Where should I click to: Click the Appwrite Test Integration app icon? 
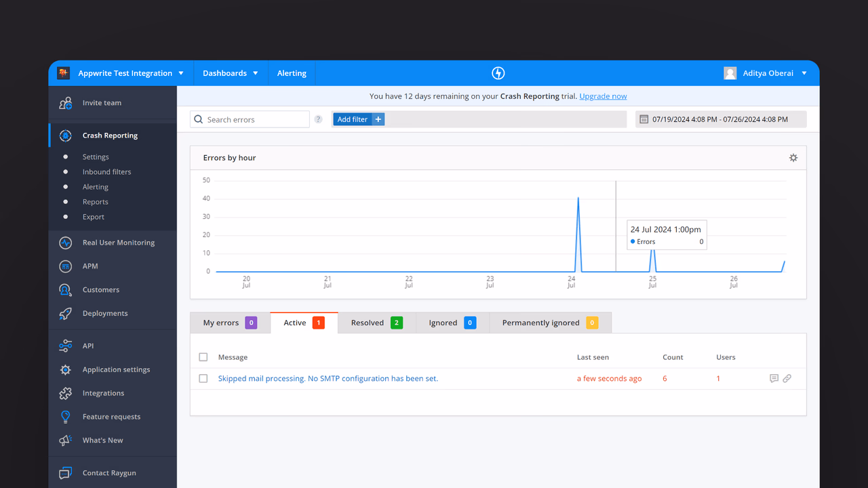coord(64,73)
